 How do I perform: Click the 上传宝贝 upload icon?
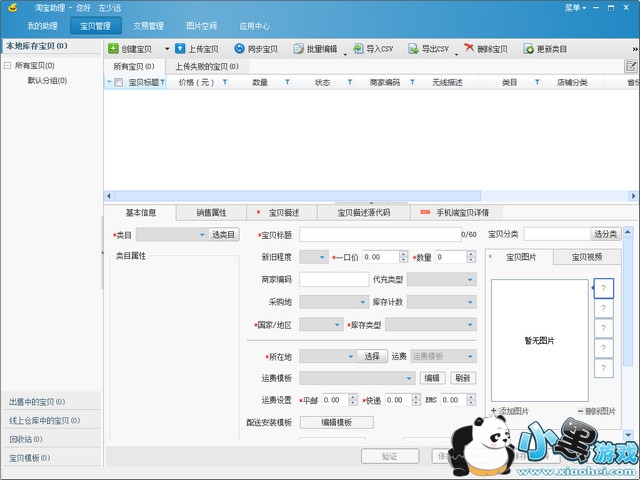[x=180, y=48]
